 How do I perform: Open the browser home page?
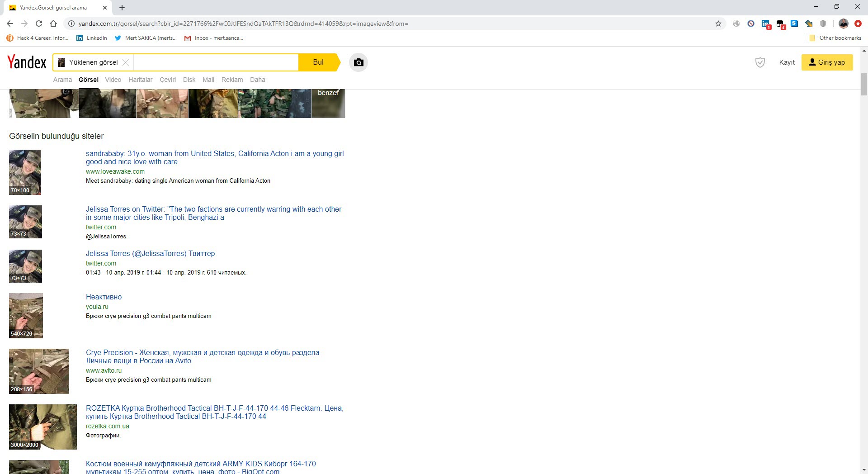53,24
